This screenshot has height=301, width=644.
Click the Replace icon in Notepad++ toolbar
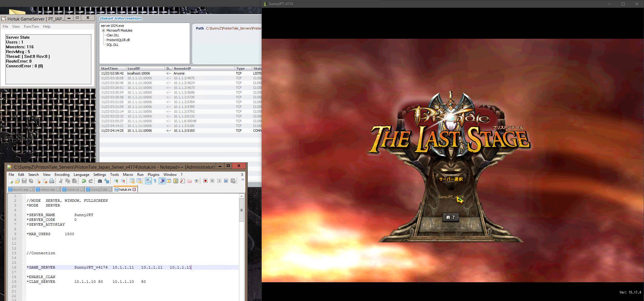pyautogui.click(x=107, y=181)
